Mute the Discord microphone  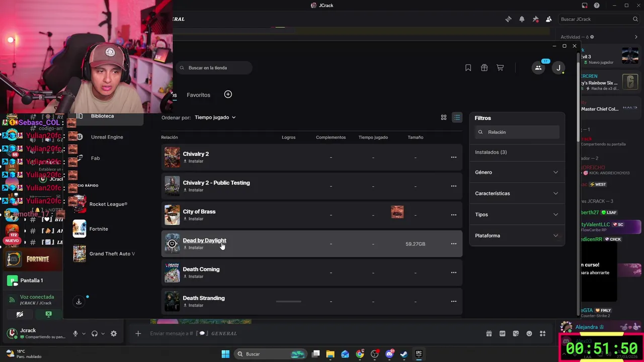tap(75, 333)
